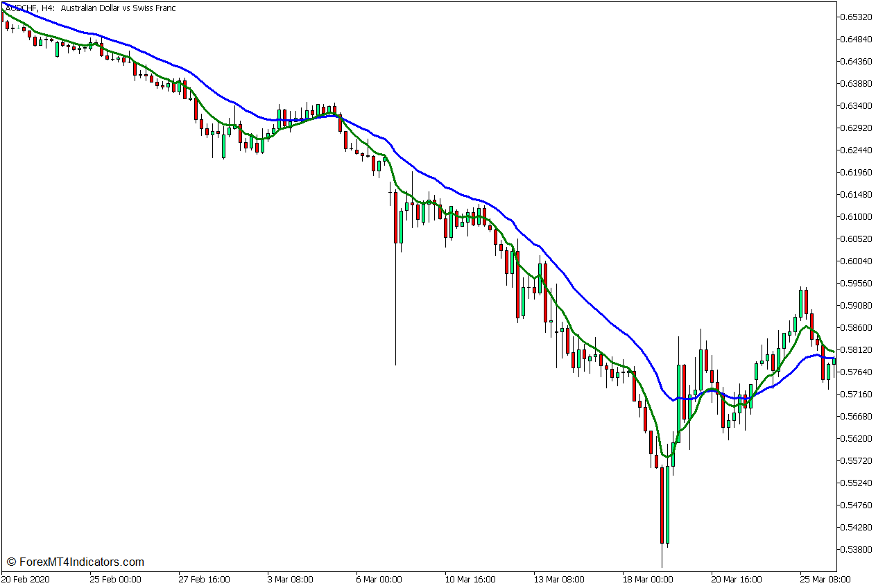This screenshot has width=885, height=588.
Task: Click the 6 Mar 00:00 time label
Action: tap(379, 579)
